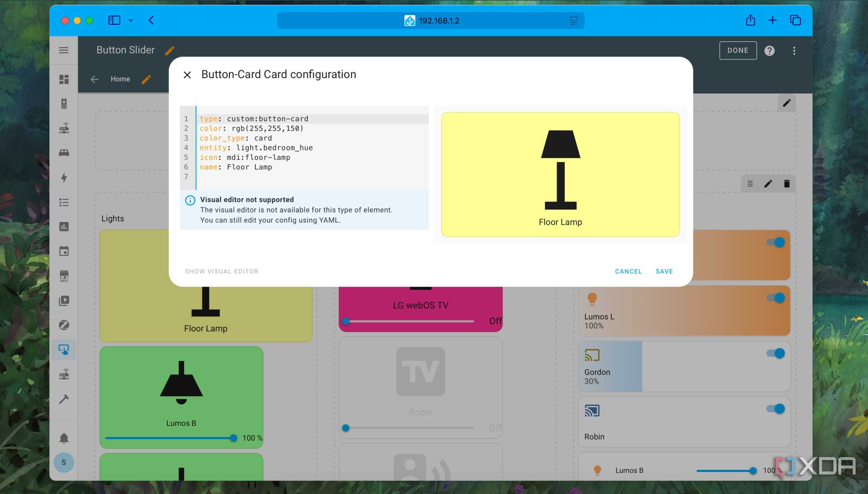Open Developer tools hammer icon

pos(64,399)
